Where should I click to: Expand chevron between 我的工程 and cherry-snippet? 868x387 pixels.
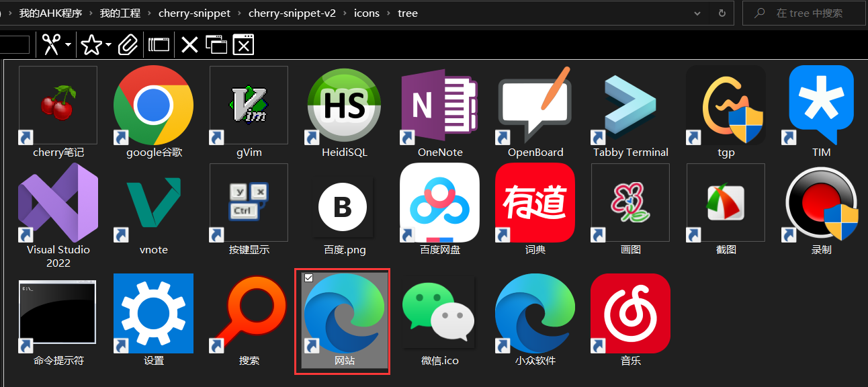149,13
